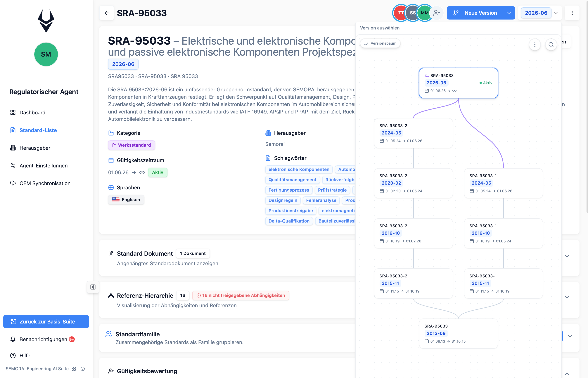Add a collaborator with the person-plus icon
The image size is (588, 378).
coord(437,13)
